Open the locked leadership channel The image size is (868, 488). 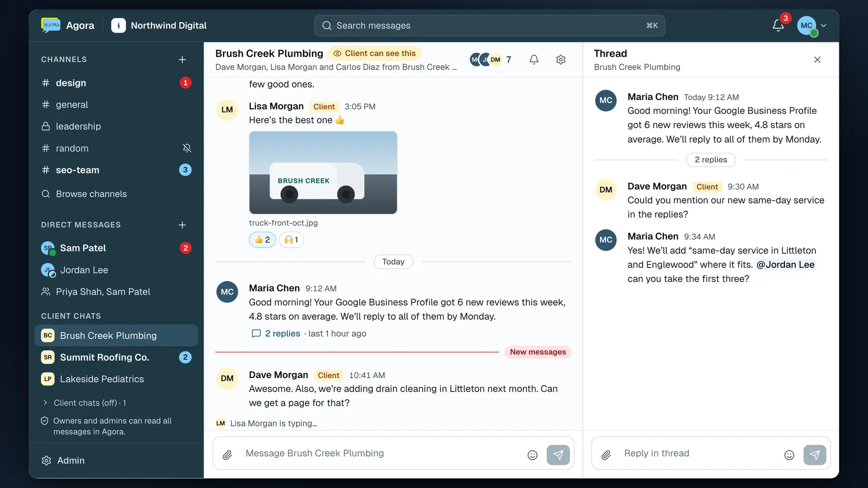[116, 126]
